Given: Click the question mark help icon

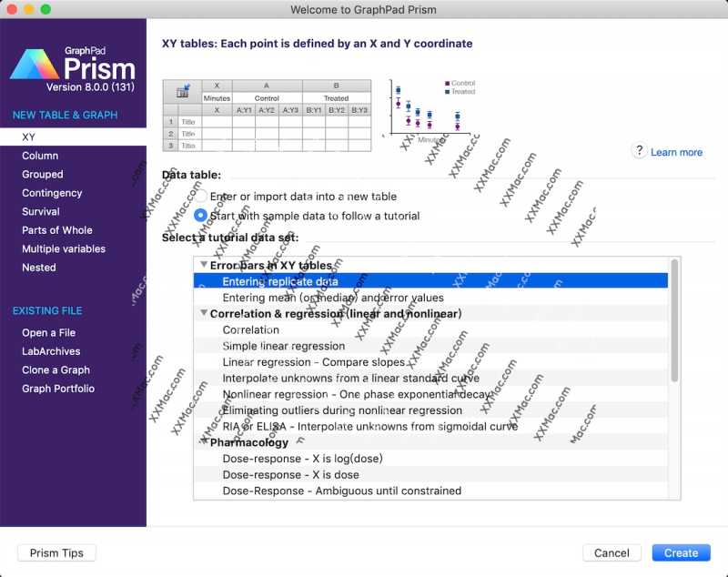Looking at the screenshot, I should (x=639, y=151).
